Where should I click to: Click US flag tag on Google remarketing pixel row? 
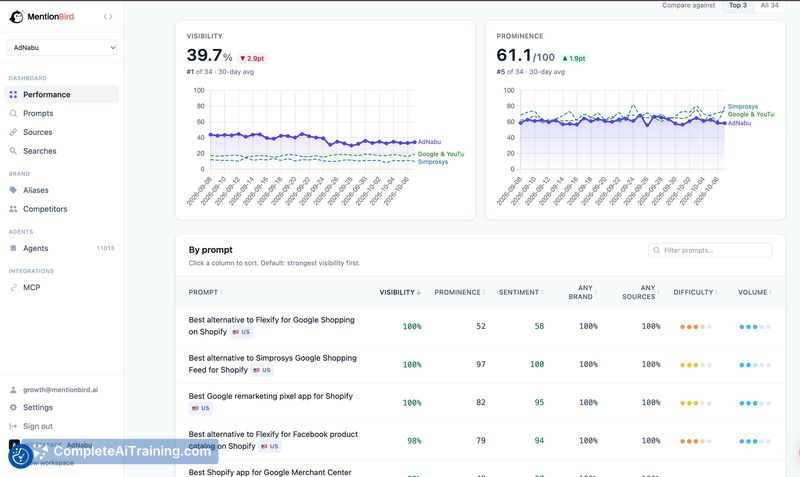[201, 408]
